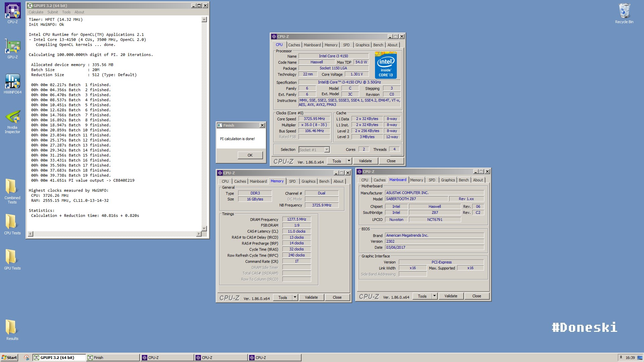Click the Core Voltage value 1.301 V

click(x=357, y=74)
